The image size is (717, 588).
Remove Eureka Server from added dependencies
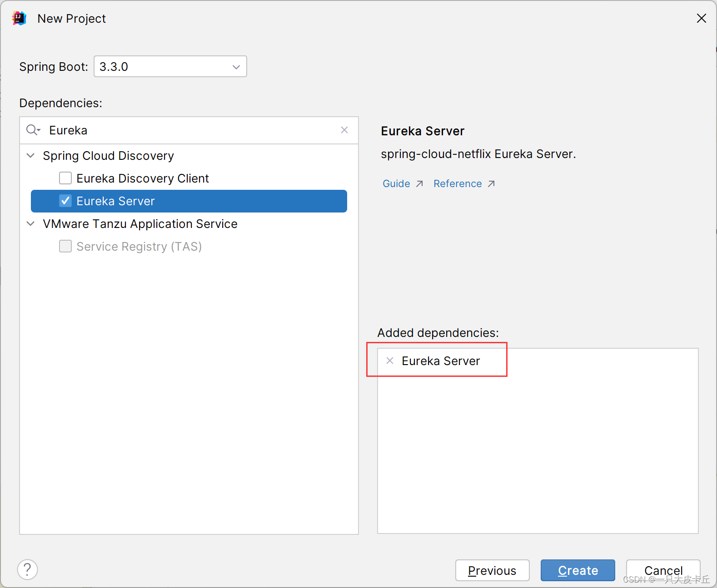(x=390, y=361)
